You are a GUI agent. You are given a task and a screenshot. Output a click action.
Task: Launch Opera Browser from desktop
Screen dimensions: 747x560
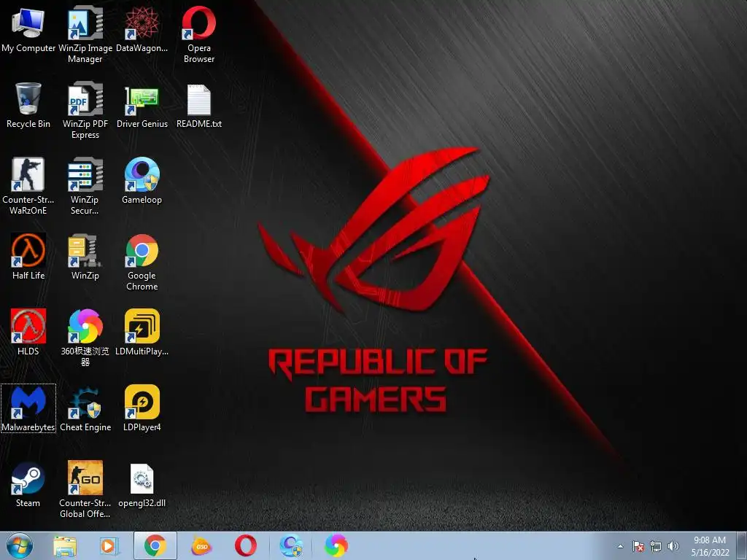199,34
